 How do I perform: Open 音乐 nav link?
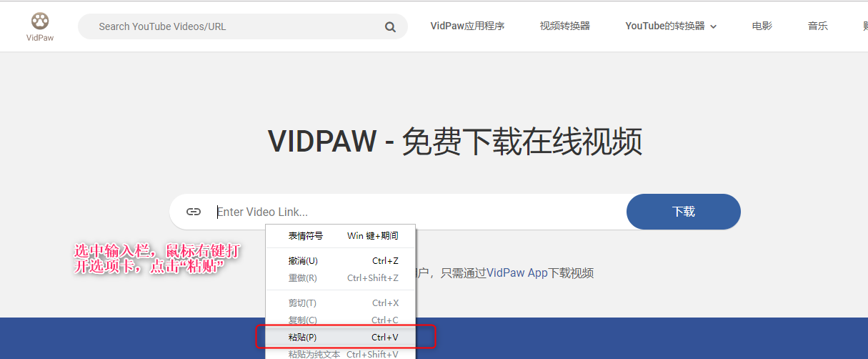tap(818, 26)
